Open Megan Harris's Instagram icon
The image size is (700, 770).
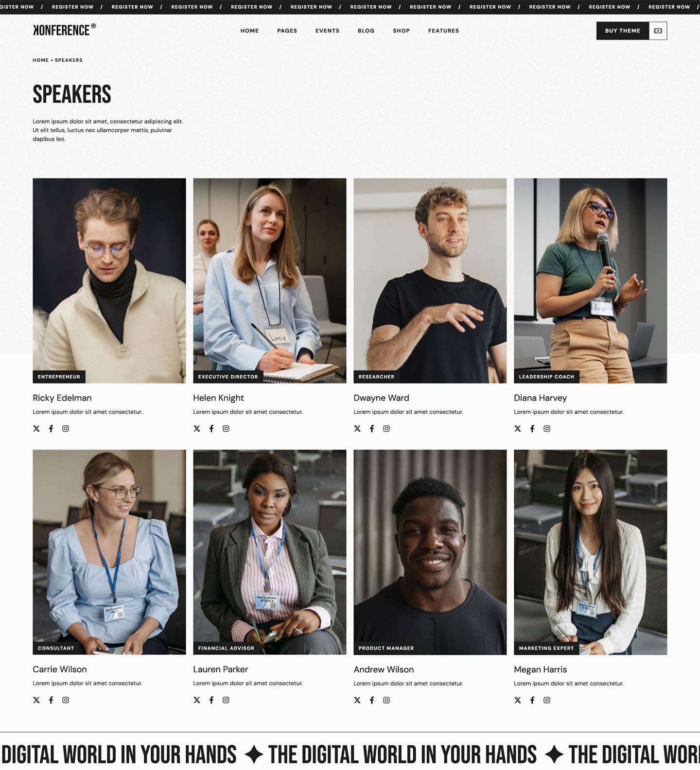pyautogui.click(x=547, y=700)
